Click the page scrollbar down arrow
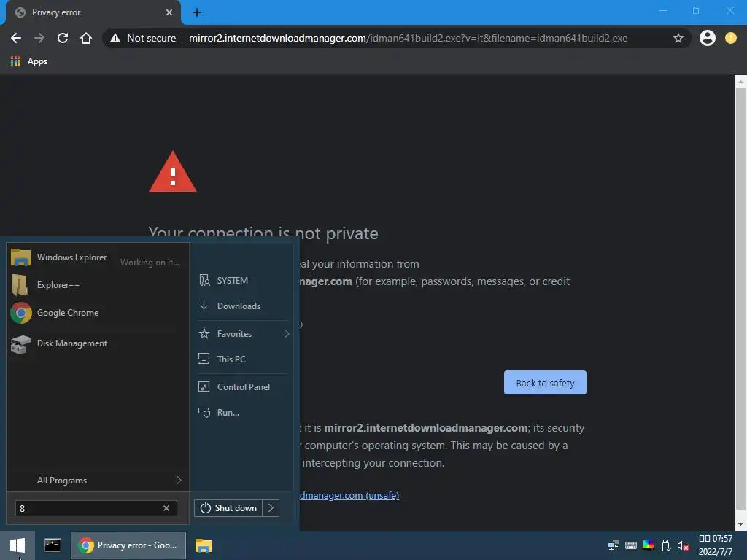The width and height of the screenshot is (747, 560). pyautogui.click(x=740, y=525)
